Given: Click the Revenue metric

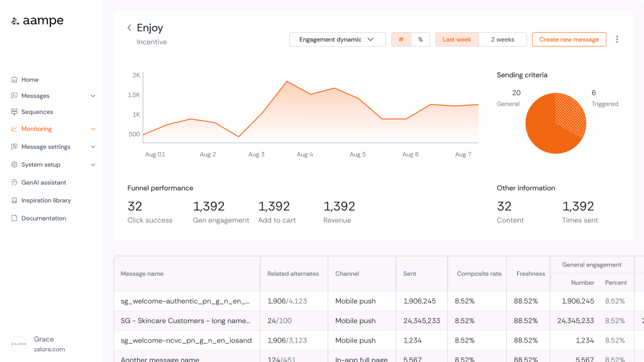Looking at the screenshot, I should pyautogui.click(x=339, y=212).
